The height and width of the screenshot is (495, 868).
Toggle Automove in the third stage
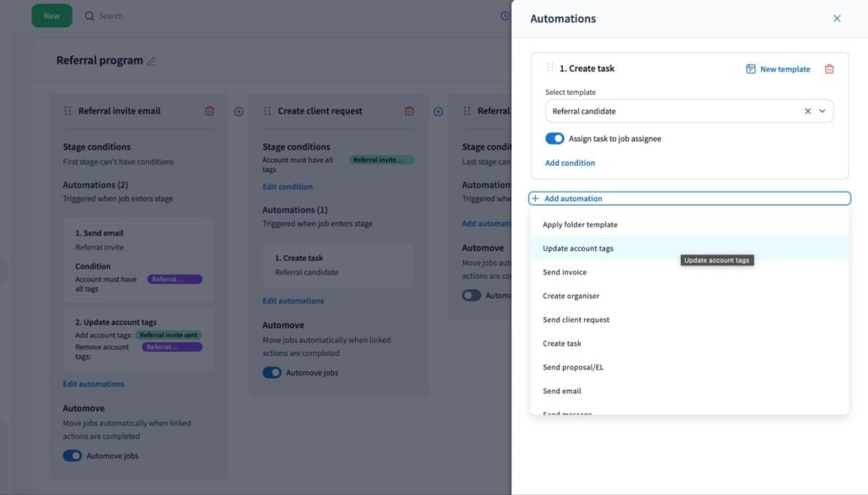point(471,295)
